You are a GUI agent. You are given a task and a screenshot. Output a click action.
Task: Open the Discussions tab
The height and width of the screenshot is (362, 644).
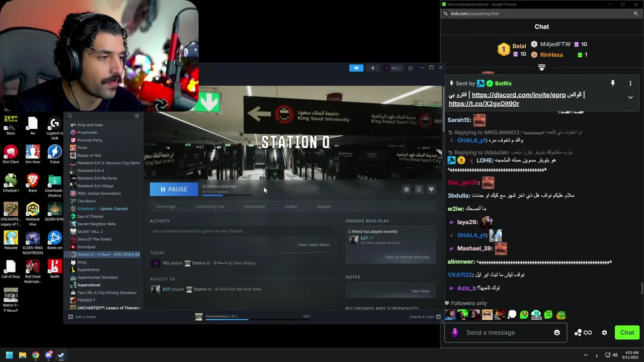255,207
